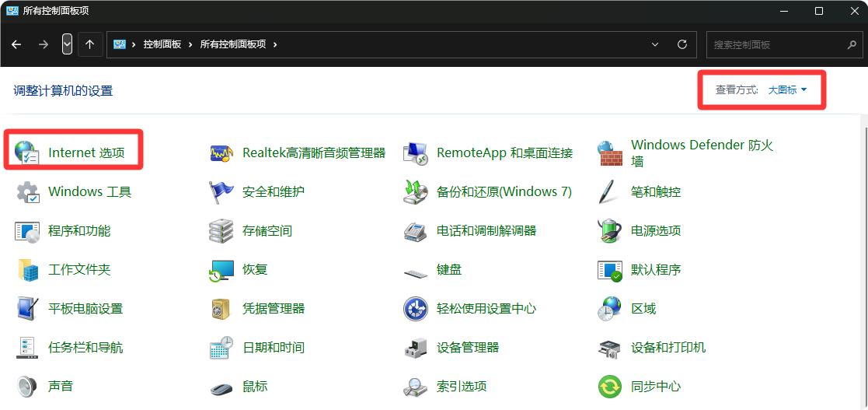
Task: Open the Realtek高清晰音频管理器 icon
Action: (221, 152)
